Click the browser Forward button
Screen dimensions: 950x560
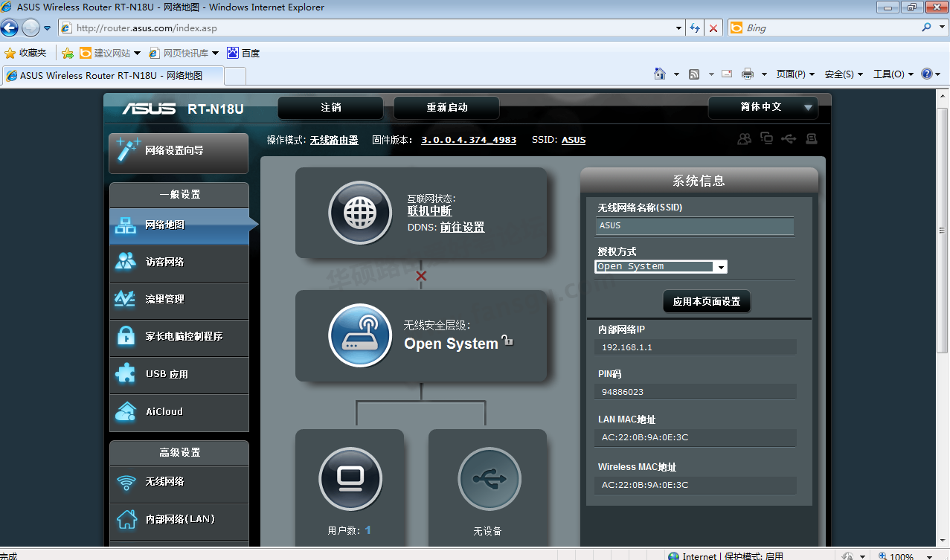pyautogui.click(x=31, y=28)
